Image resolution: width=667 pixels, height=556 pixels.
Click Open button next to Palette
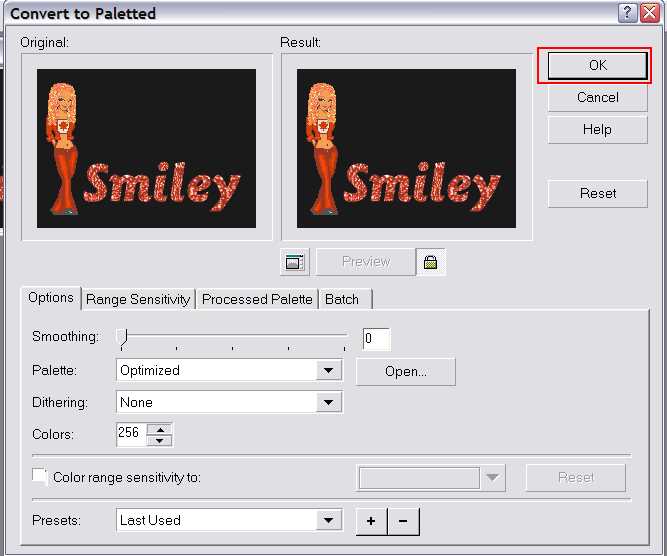405,372
